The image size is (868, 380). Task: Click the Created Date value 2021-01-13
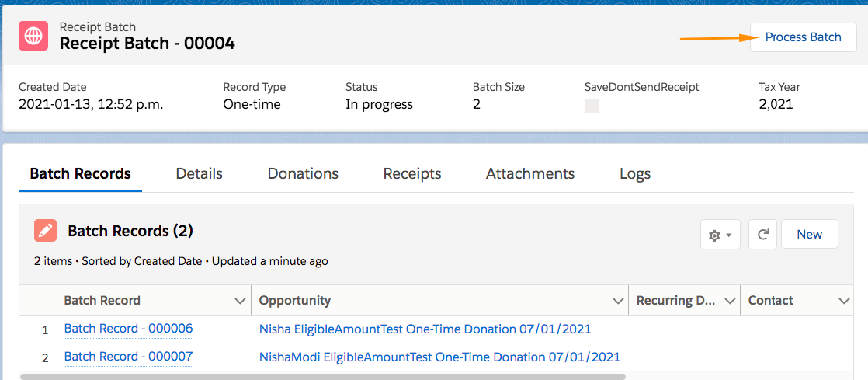(x=91, y=105)
